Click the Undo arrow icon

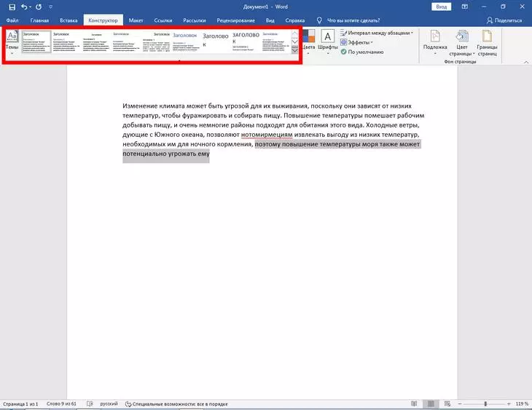[x=24, y=7]
